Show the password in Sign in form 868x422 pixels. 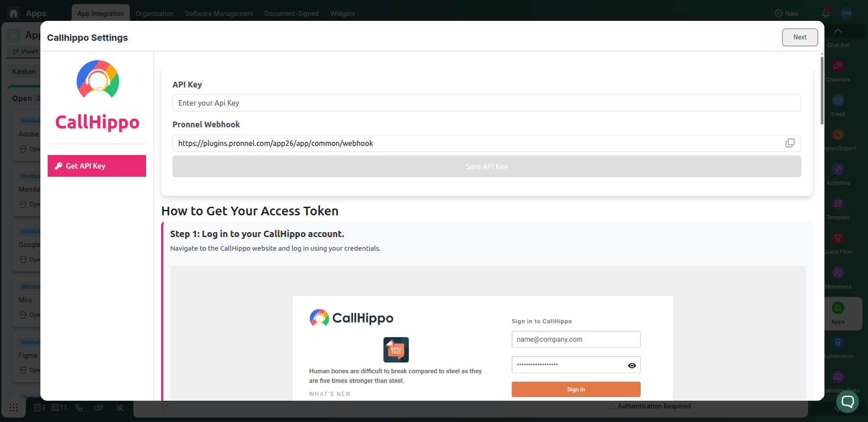tap(632, 365)
